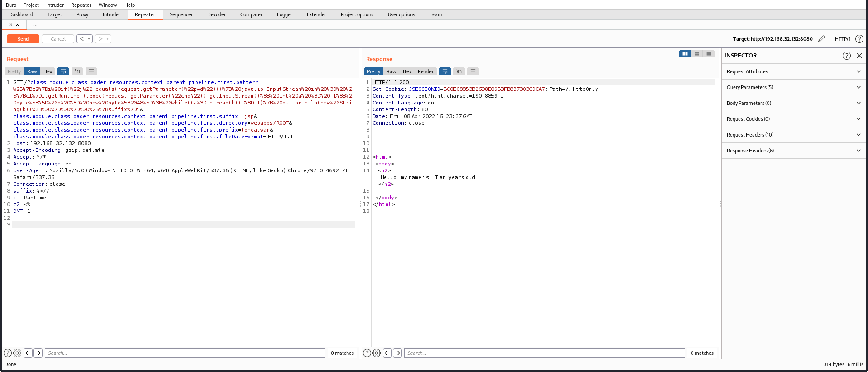Select request Pretty view
Screen dimensions: 868x372
tap(14, 71)
